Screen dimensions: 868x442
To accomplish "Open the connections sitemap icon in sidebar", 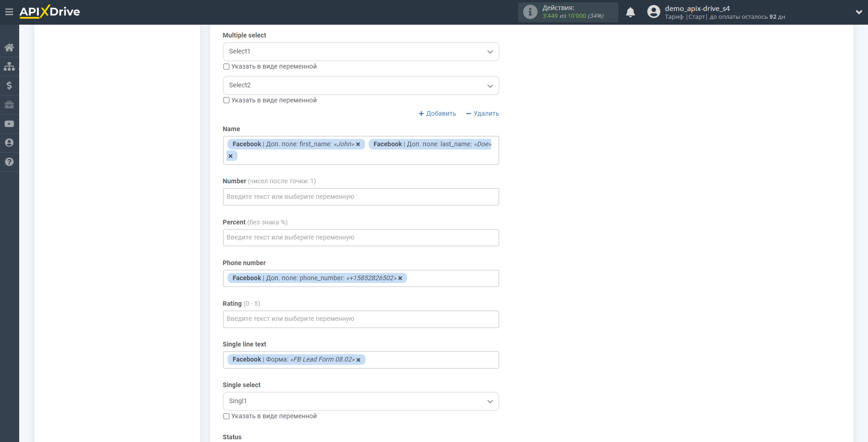I will 9,67.
